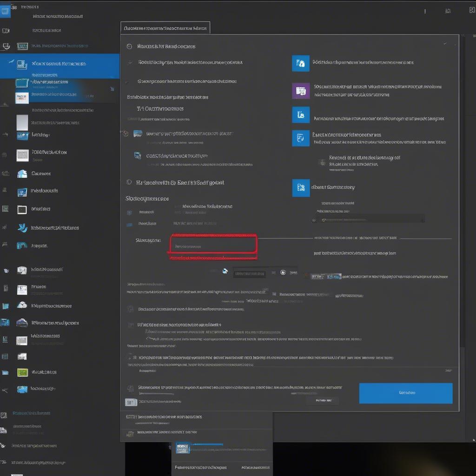The width and height of the screenshot is (476, 476).
Task: Click the blue square icon in the window's title corner
Action: click(5, 11)
